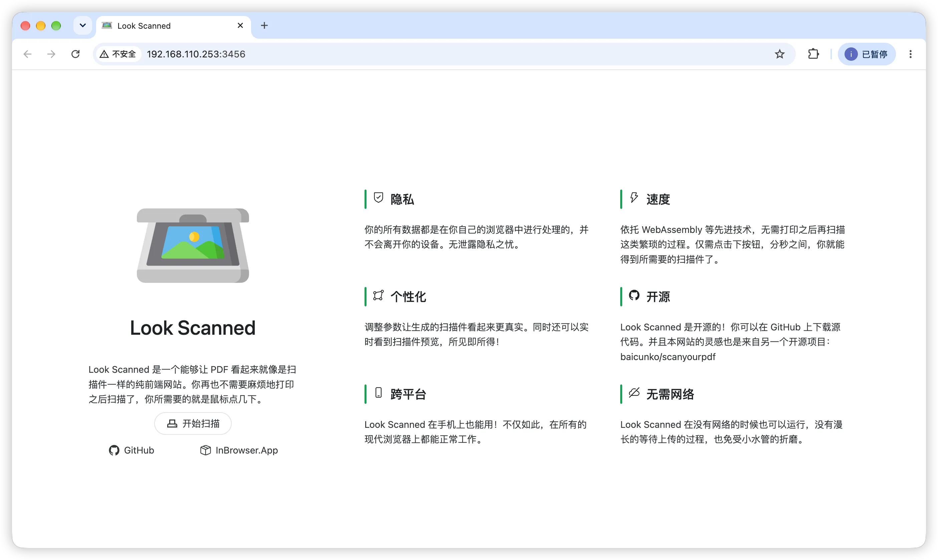Click the mobile phone cross-platform icon
Viewport: 938px width, 560px height.
378,392
